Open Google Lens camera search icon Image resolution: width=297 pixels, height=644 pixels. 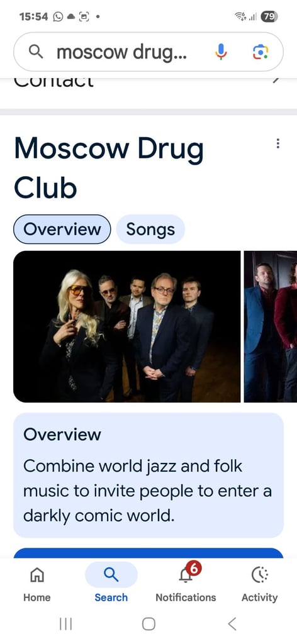click(261, 52)
